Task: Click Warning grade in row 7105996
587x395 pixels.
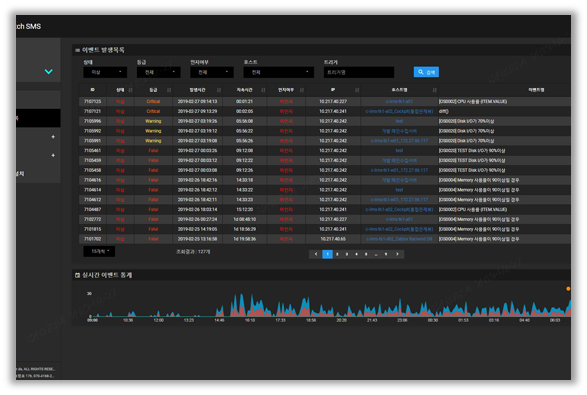Action: tap(153, 121)
